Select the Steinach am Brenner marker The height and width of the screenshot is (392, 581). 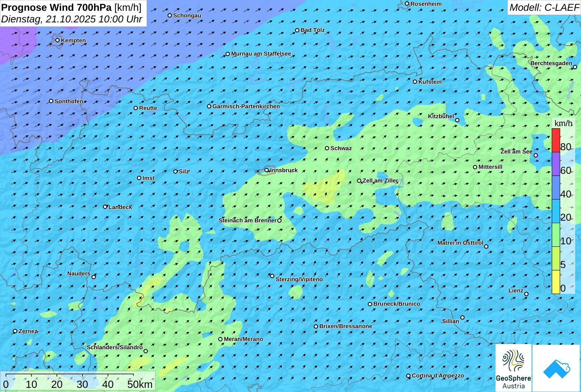(279, 221)
